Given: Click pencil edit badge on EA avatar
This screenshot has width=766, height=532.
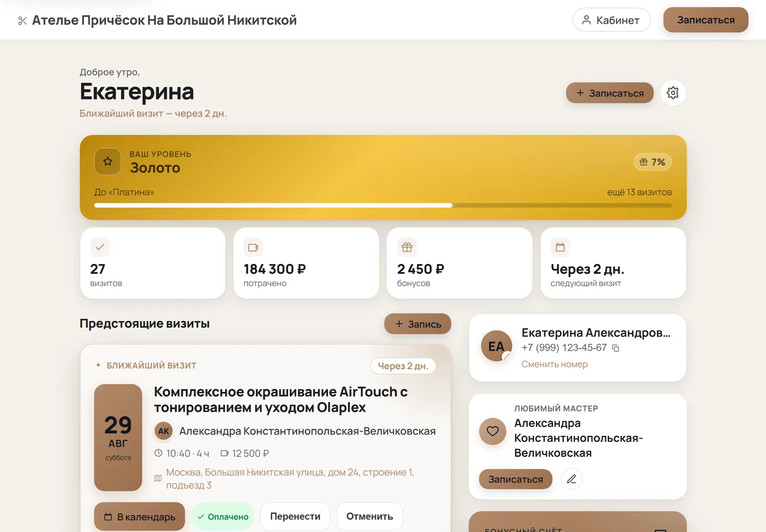Looking at the screenshot, I should [x=507, y=356].
